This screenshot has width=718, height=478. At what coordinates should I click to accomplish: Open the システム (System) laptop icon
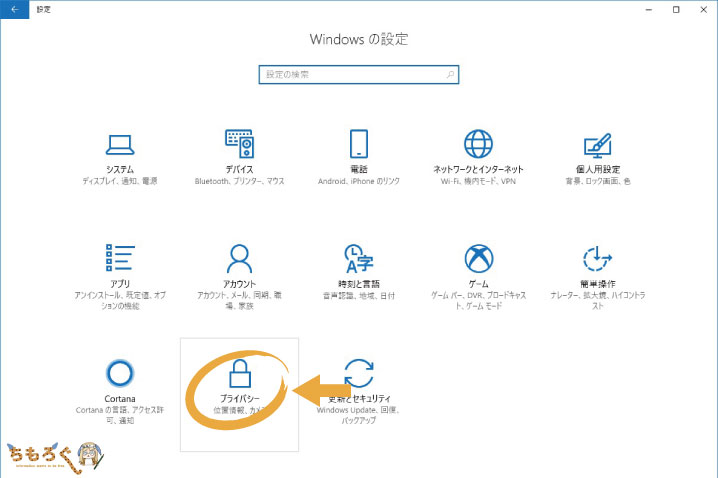click(x=120, y=145)
